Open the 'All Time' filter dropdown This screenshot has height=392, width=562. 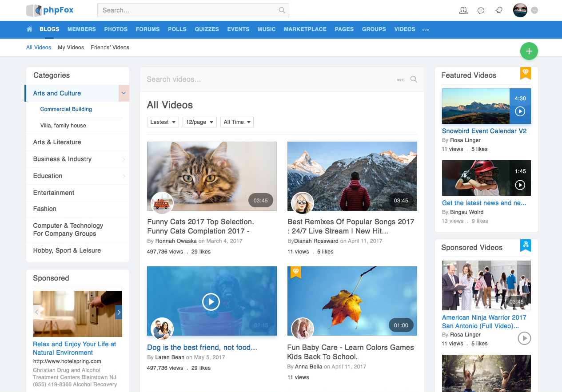237,122
